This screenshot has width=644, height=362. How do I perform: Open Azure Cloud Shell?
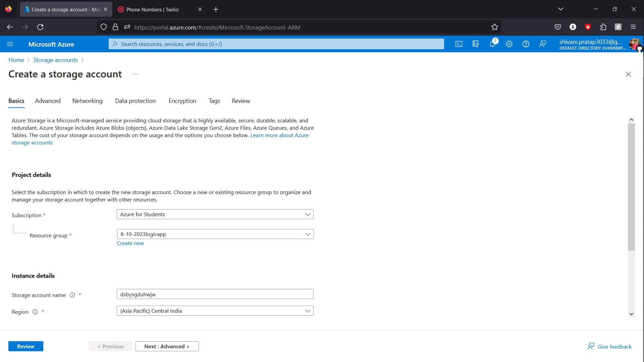[459, 44]
